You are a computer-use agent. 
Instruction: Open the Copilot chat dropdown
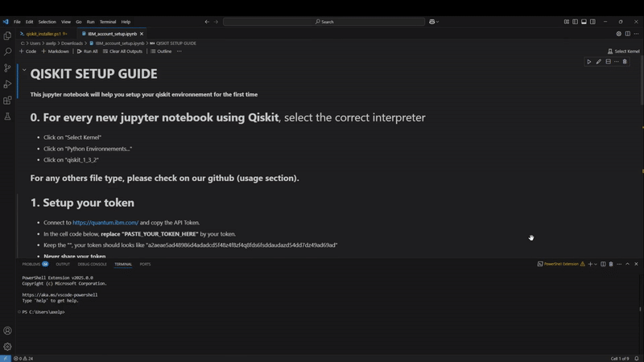(434, 22)
